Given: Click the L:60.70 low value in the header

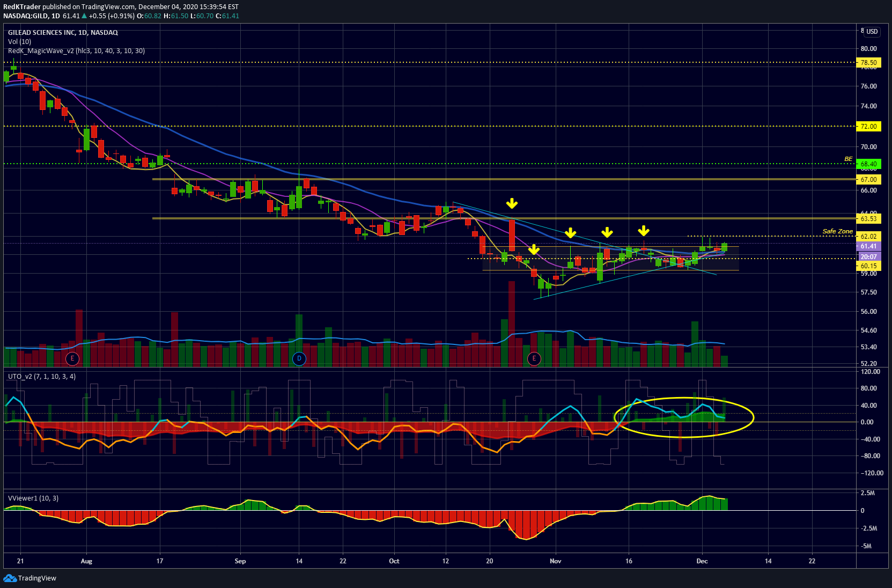Looking at the screenshot, I should coord(202,16).
